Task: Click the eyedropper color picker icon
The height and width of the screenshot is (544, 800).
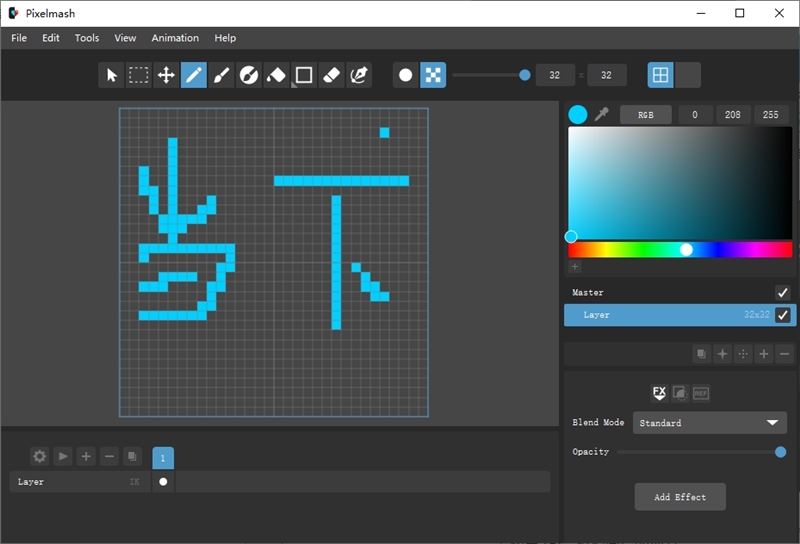Action: (602, 114)
